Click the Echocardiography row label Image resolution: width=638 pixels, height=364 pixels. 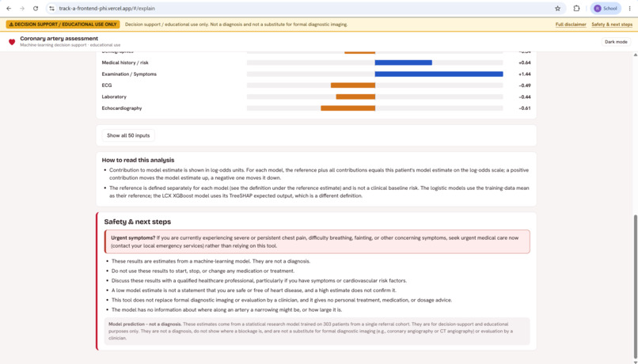122,108
